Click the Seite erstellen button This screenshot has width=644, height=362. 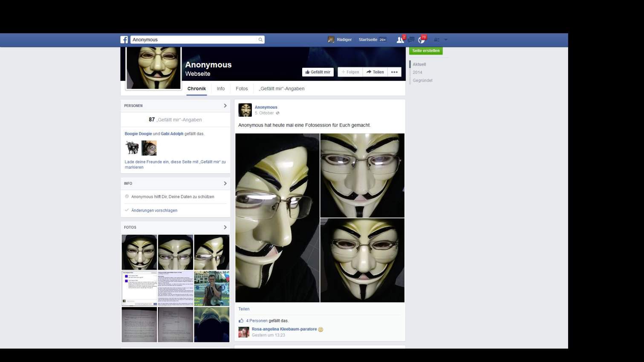426,51
